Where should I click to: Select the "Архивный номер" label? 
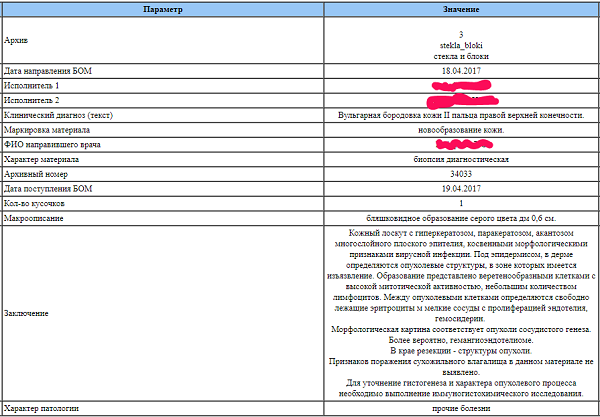click(x=36, y=174)
